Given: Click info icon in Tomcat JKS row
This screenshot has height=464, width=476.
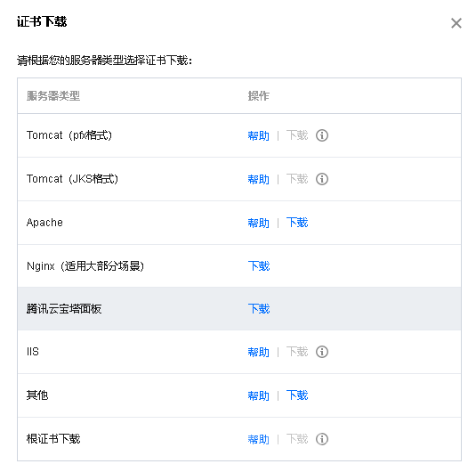Looking at the screenshot, I should click(x=322, y=179).
